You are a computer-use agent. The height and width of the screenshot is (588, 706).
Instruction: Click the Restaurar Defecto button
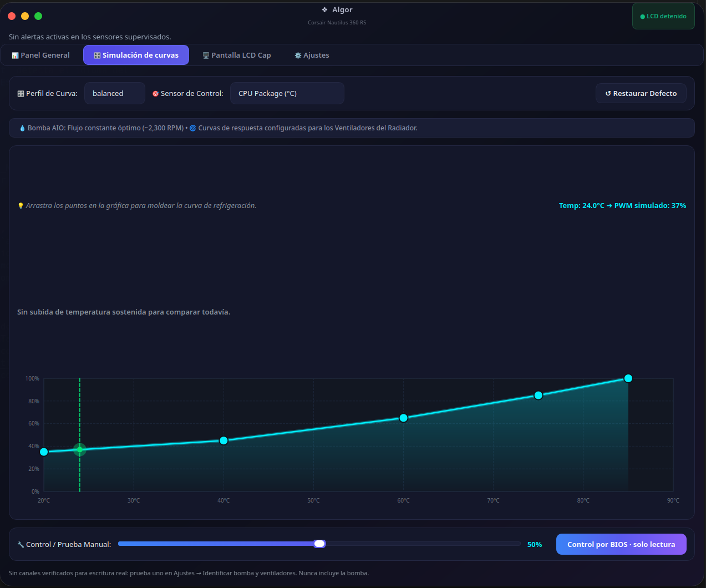[641, 93]
